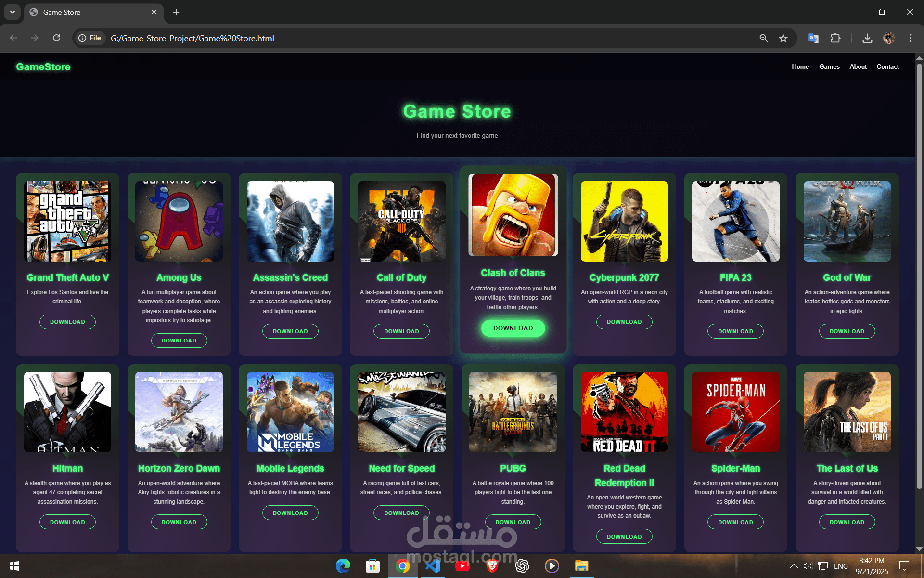Reload the Game Store page

(x=56, y=38)
